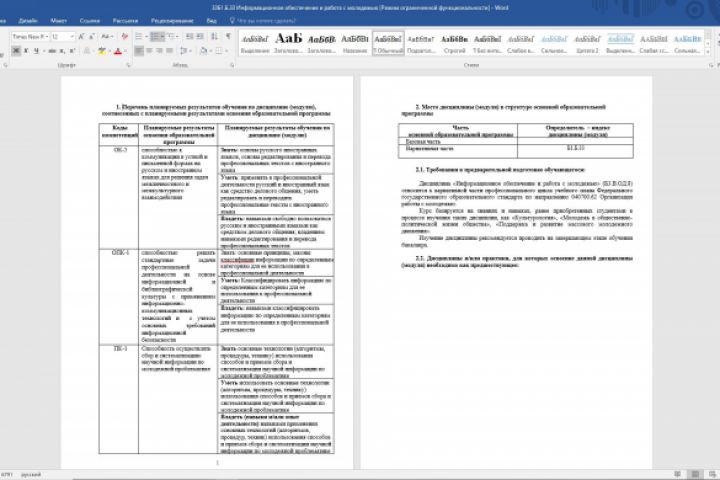Insert a numbered list
The width and height of the screenshot is (720, 480).
[x=157, y=36]
